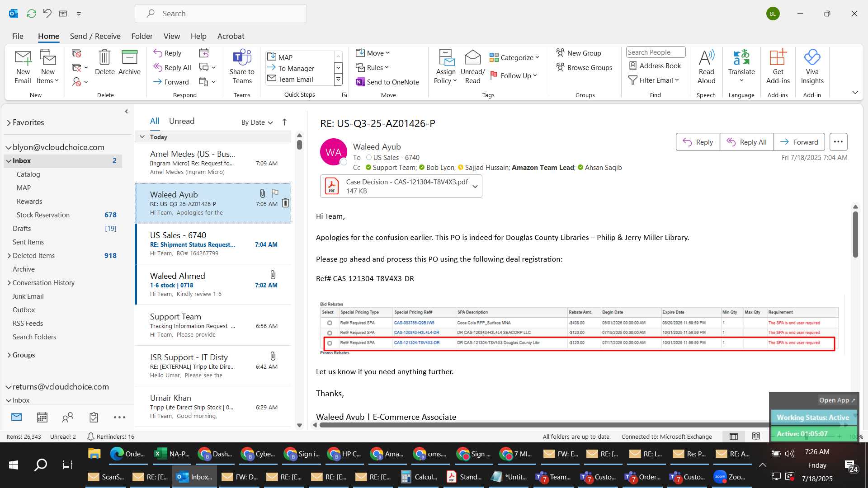
Task: Click Reply button in reading pane
Action: 698,142
